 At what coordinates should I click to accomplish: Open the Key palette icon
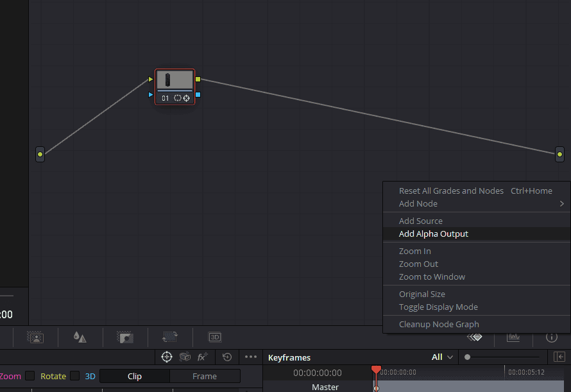coord(125,337)
